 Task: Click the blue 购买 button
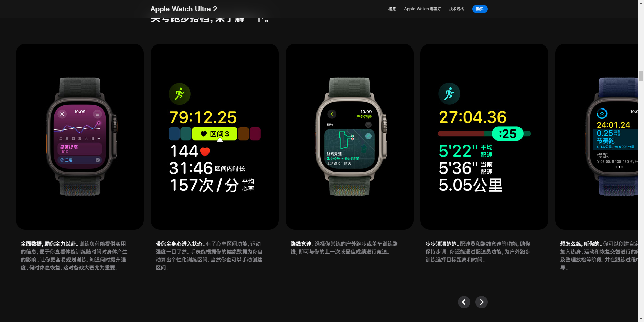[x=480, y=9]
